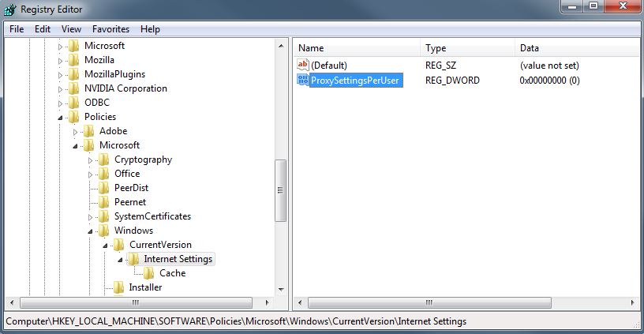
Task: Click tree pane vertical scrollbar down arrow
Action: 281,290
